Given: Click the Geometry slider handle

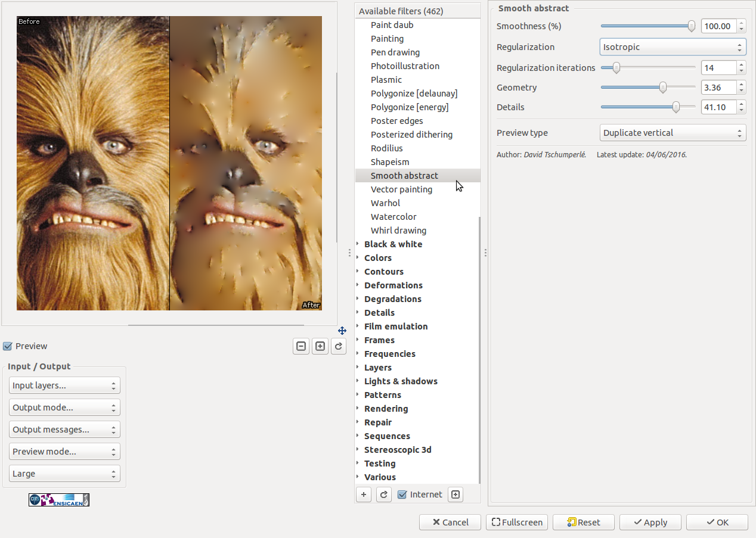Looking at the screenshot, I should 662,88.
